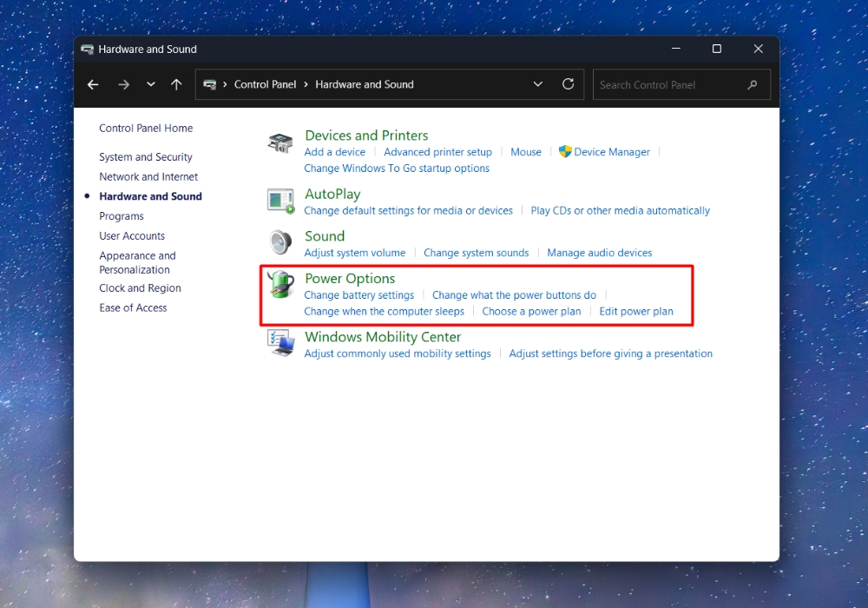868x608 pixels.
Task: Maximize the Hardware and Sound window
Action: (717, 49)
